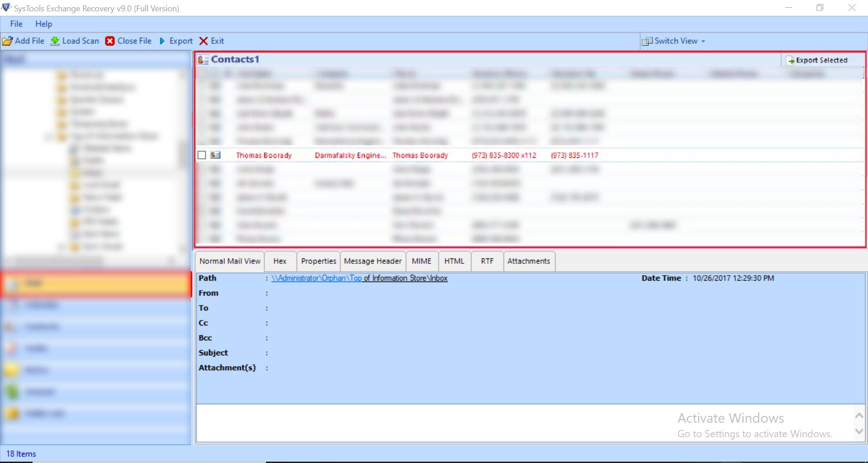Click the Close File icon
This screenshot has height=463, width=868.
tap(110, 41)
